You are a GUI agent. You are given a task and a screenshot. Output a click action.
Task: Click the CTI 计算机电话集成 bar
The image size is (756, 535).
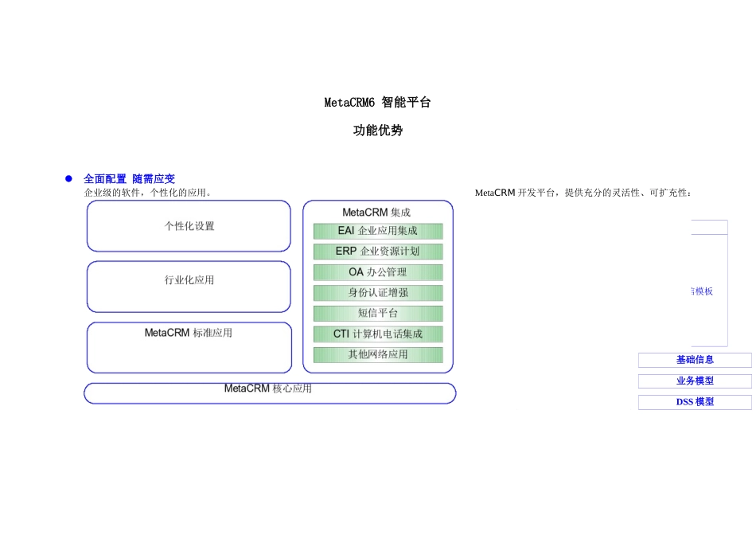[378, 334]
